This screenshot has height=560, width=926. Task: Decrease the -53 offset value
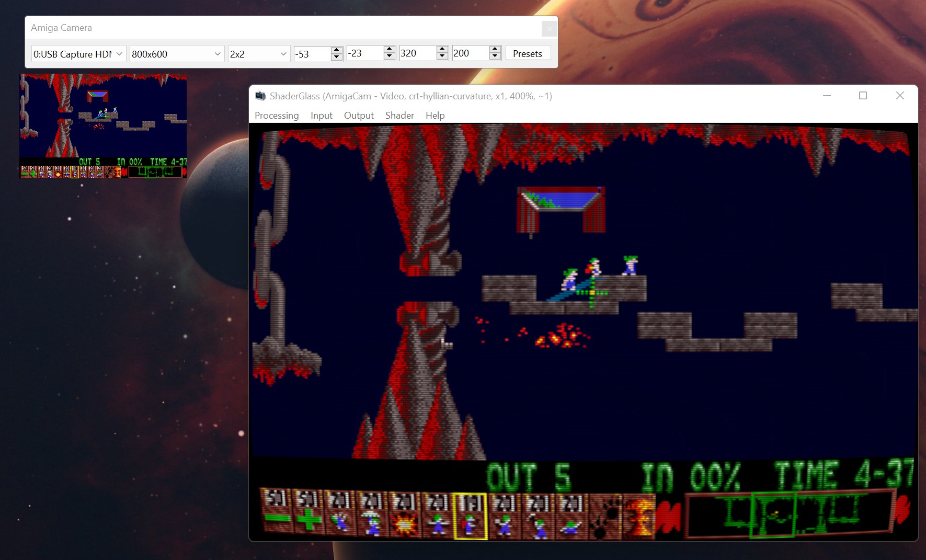(337, 57)
